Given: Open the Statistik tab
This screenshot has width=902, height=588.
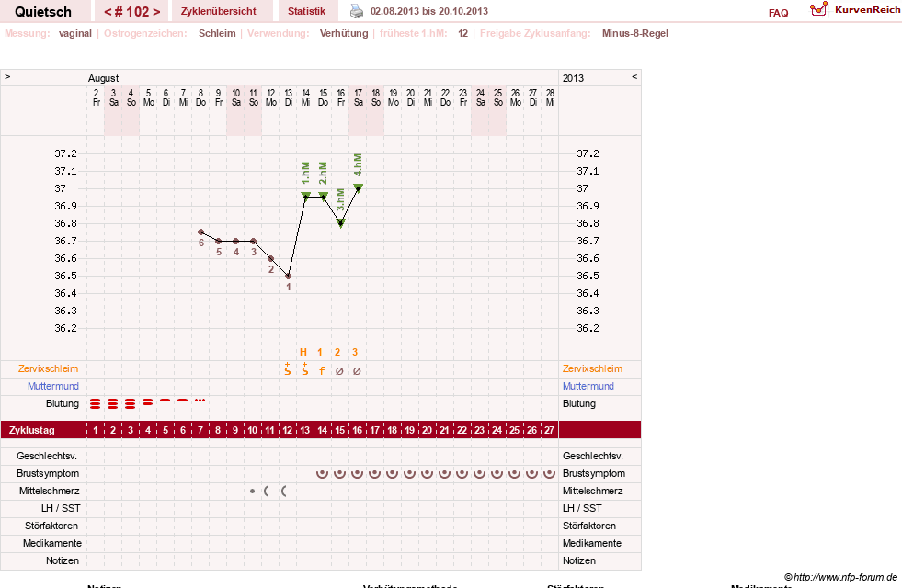Looking at the screenshot, I should [306, 11].
